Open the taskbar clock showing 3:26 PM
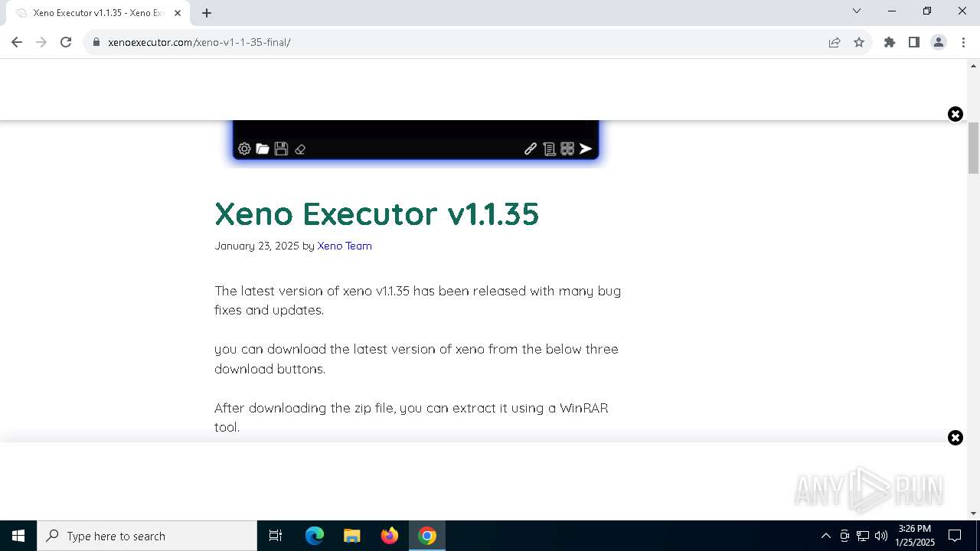The width and height of the screenshot is (980, 551). [x=915, y=536]
